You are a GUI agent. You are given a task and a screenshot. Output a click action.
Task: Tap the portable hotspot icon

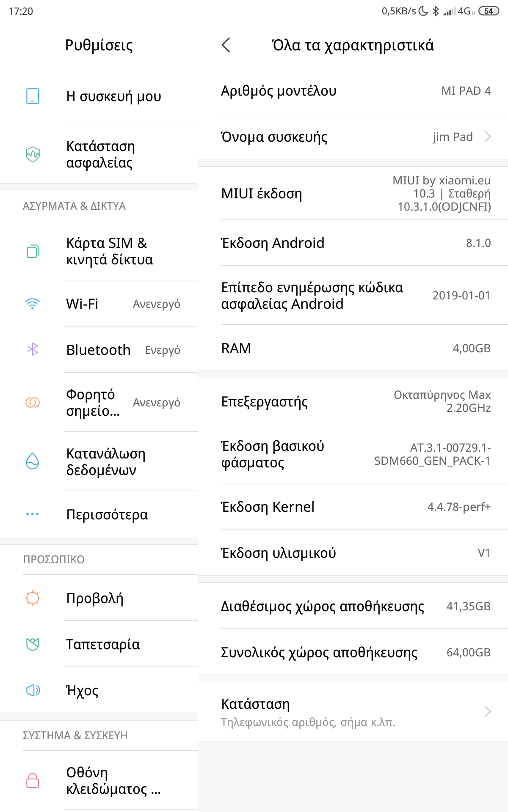pyautogui.click(x=33, y=402)
